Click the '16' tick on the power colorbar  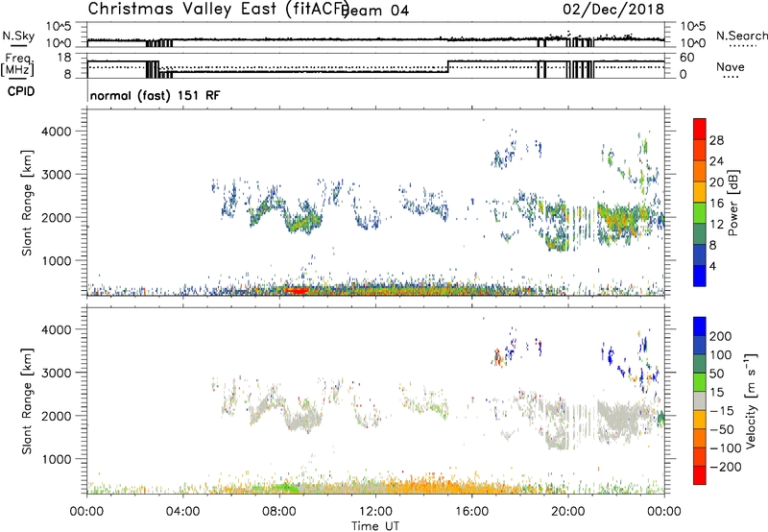716,204
